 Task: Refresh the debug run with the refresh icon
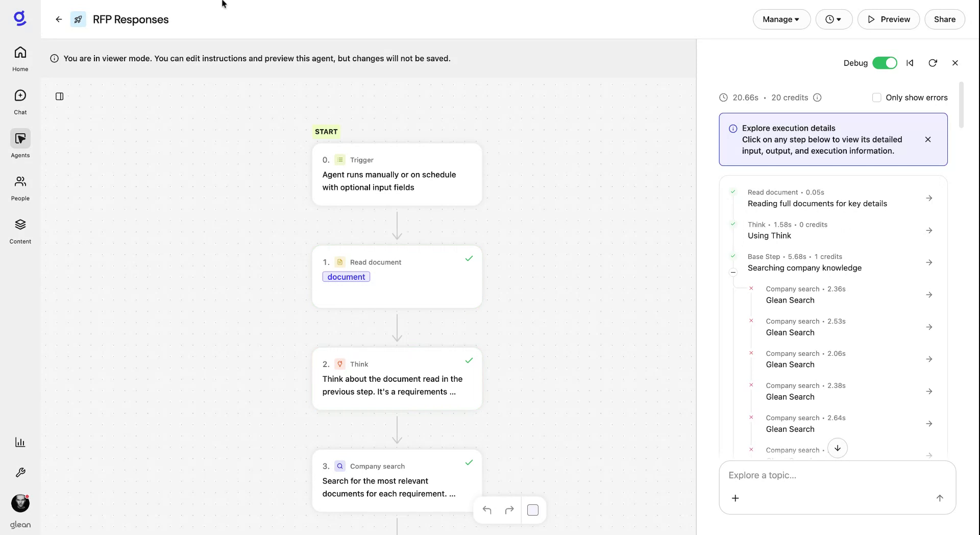pyautogui.click(x=933, y=63)
